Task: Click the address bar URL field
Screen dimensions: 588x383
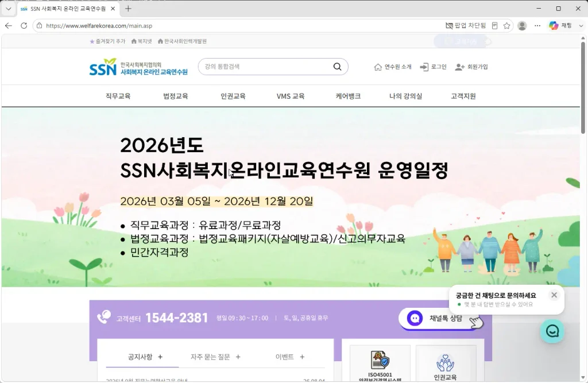Action: point(240,25)
